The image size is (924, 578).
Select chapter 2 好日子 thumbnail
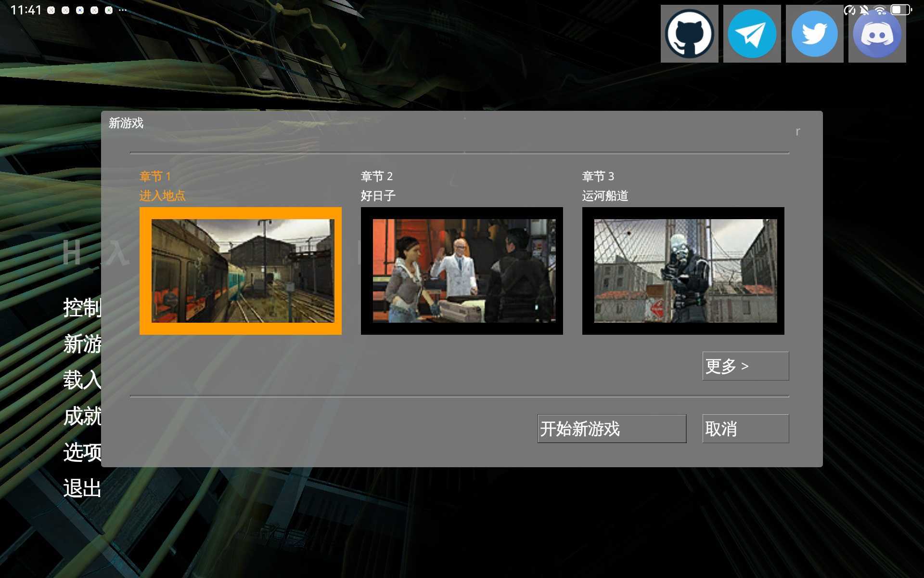pos(462,271)
